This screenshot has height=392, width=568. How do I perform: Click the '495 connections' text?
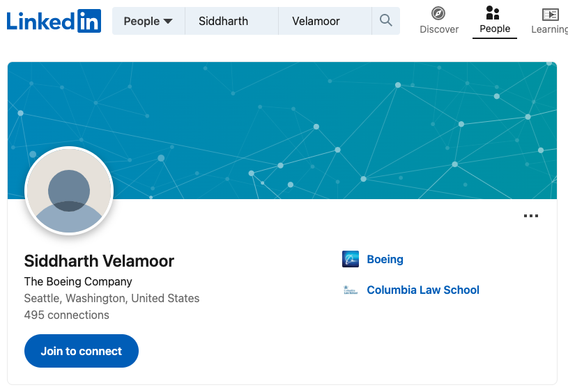click(67, 315)
